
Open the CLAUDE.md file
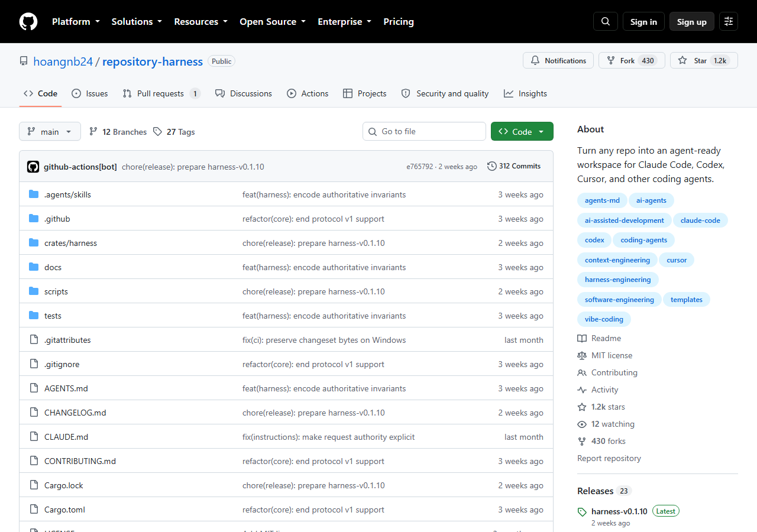[x=66, y=437]
